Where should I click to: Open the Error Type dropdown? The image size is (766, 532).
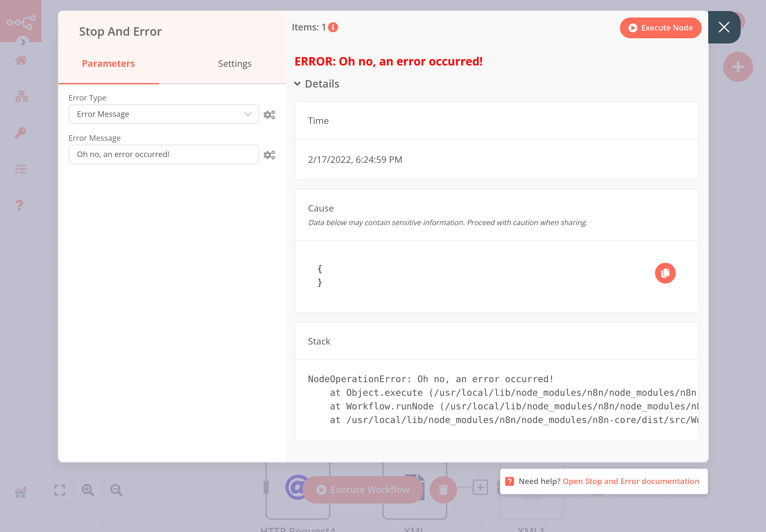click(163, 114)
